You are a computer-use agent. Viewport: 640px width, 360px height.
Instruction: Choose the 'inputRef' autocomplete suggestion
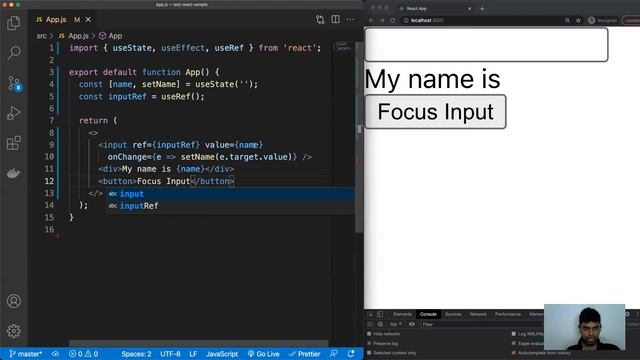[231, 206]
